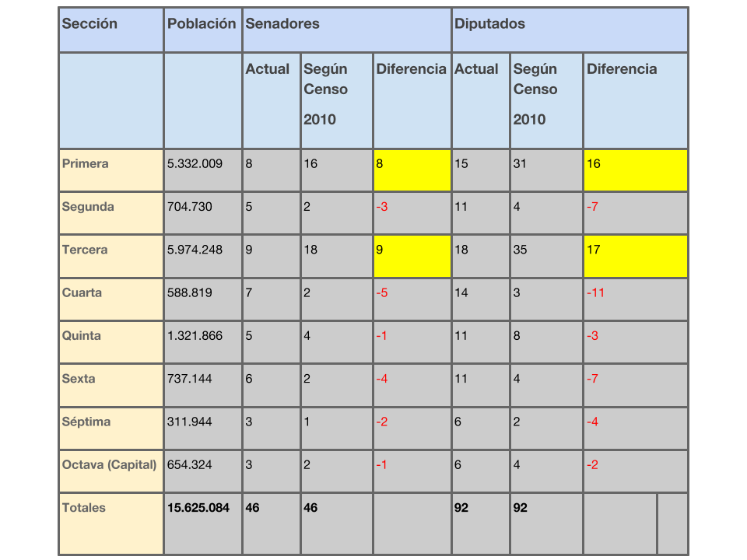Click the 'Segunda' row label

88,207
